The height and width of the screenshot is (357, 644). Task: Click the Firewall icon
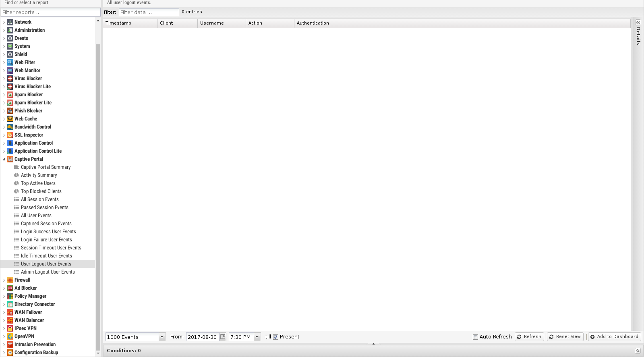tap(10, 280)
